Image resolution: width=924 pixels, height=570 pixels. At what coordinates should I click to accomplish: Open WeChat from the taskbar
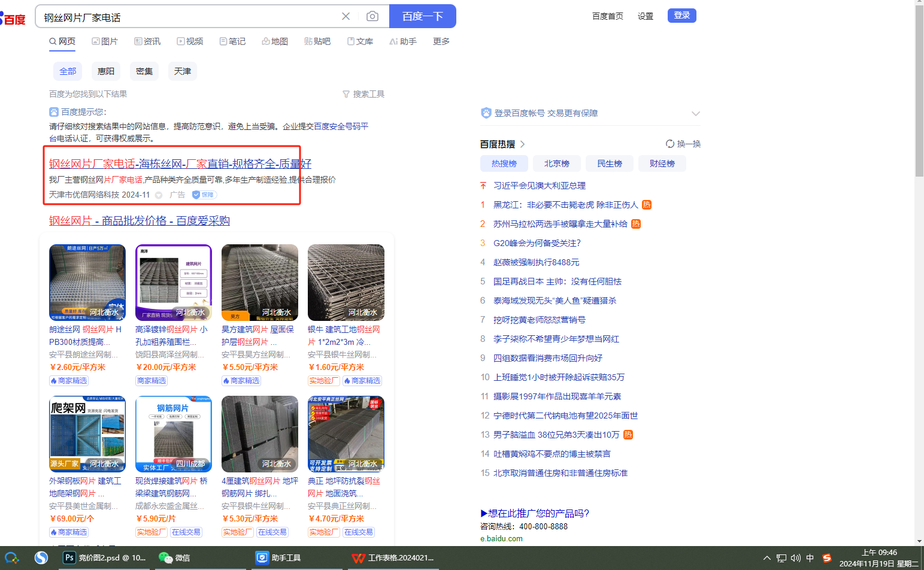pos(174,557)
